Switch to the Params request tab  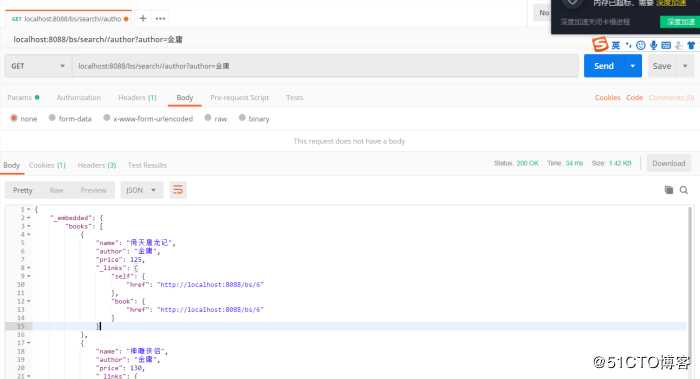[23, 97]
